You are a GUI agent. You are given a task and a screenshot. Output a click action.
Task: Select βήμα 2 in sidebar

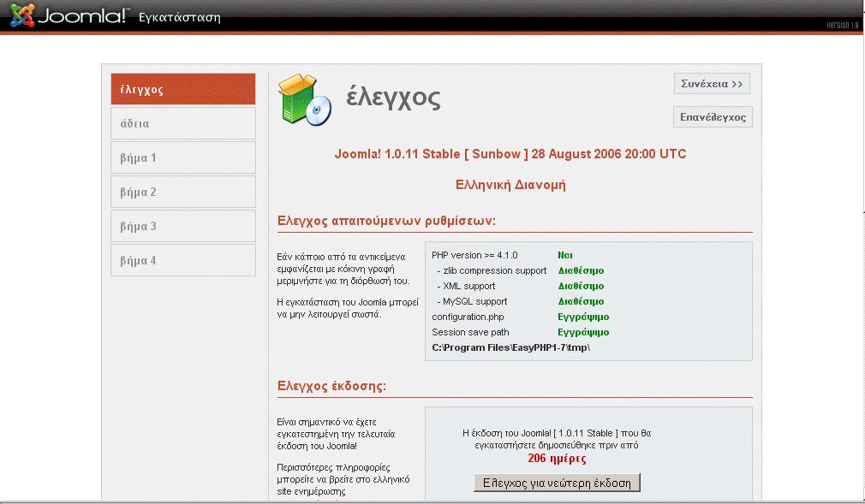pos(183,192)
